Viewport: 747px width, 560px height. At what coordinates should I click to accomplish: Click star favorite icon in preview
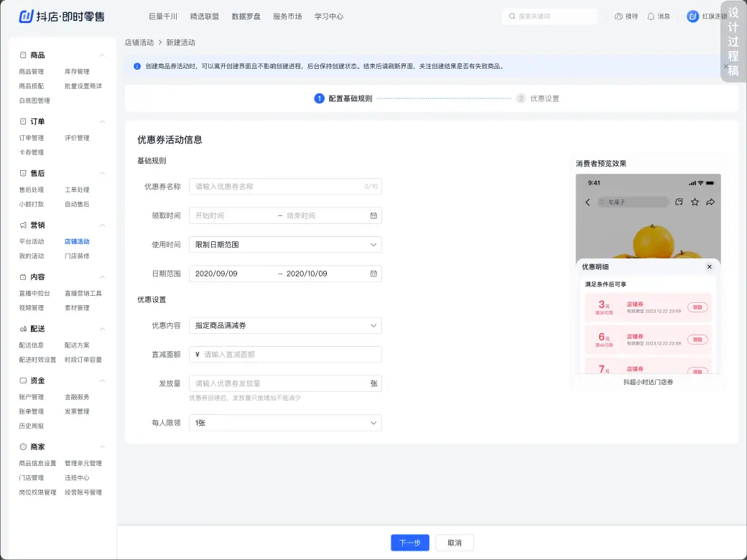pyautogui.click(x=695, y=202)
